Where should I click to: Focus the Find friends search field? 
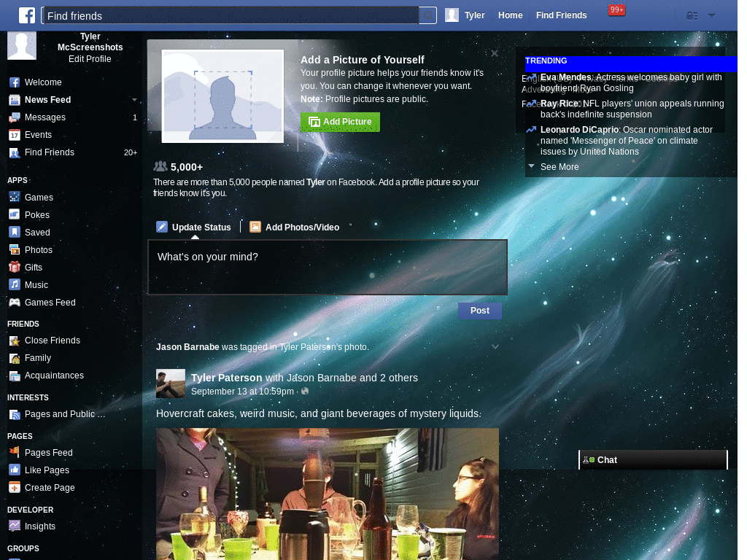click(x=231, y=16)
